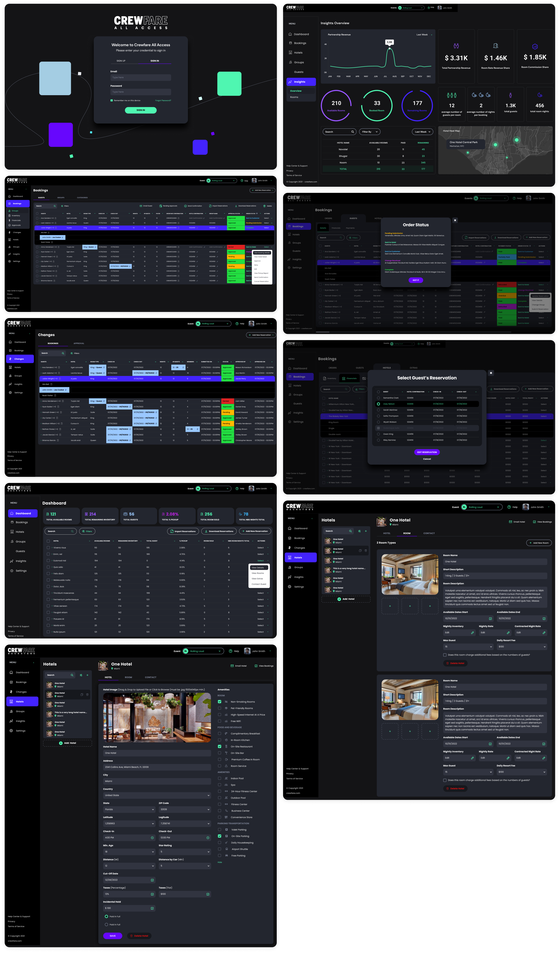The height and width of the screenshot is (953, 560).
Task: Enable the Free WiFi checkbox
Action: point(220,721)
